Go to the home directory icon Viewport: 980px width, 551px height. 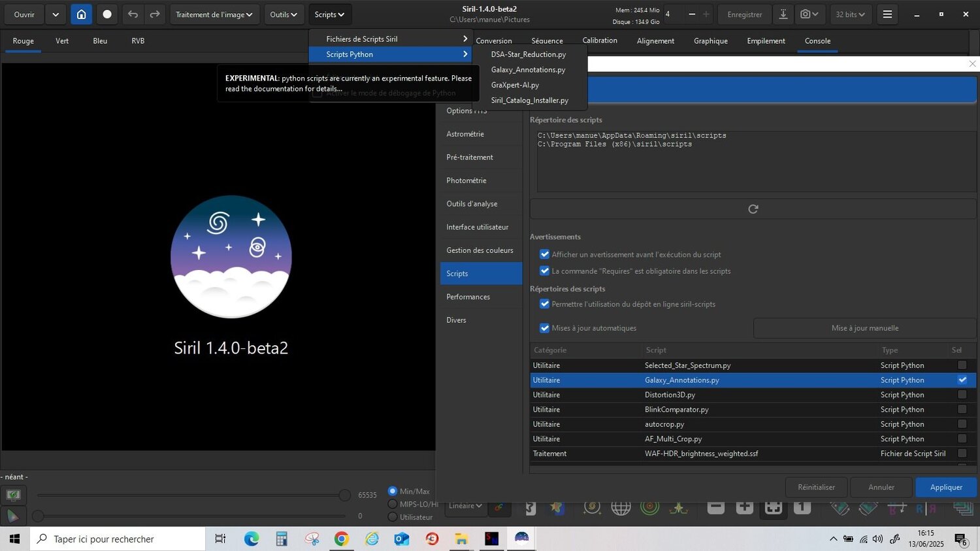[x=81, y=14]
